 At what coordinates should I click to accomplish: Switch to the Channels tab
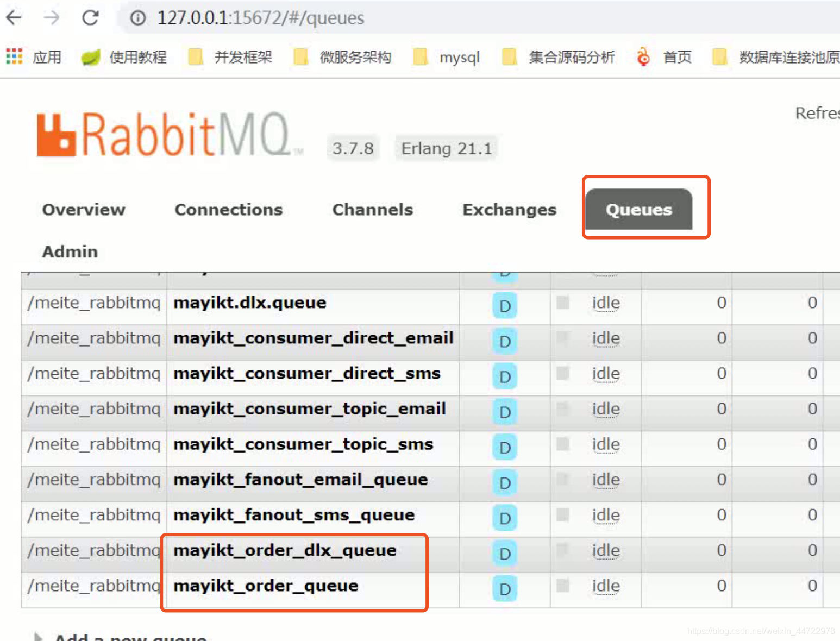pyautogui.click(x=373, y=210)
